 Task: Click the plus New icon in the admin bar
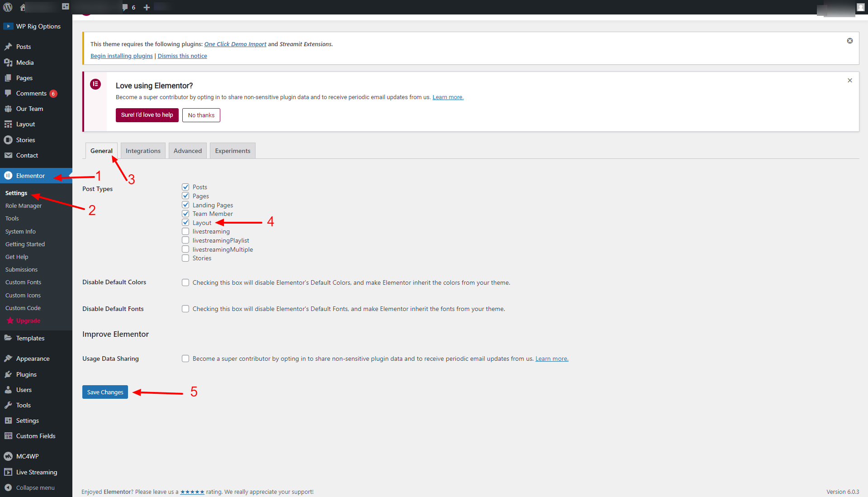tap(147, 7)
